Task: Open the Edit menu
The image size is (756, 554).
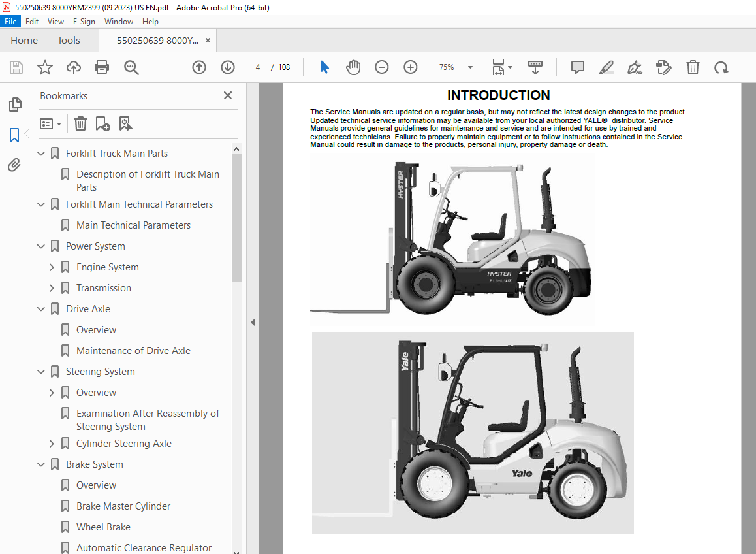Action: pyautogui.click(x=32, y=22)
